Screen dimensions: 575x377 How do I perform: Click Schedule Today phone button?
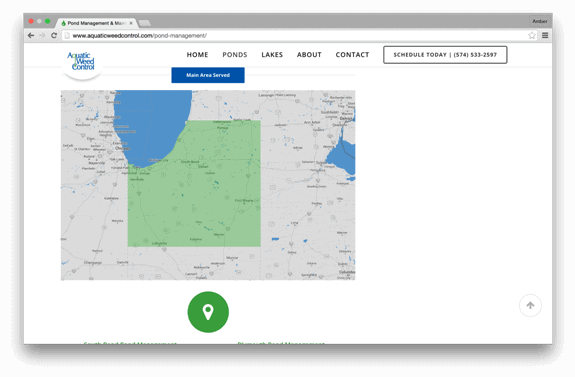pos(445,55)
